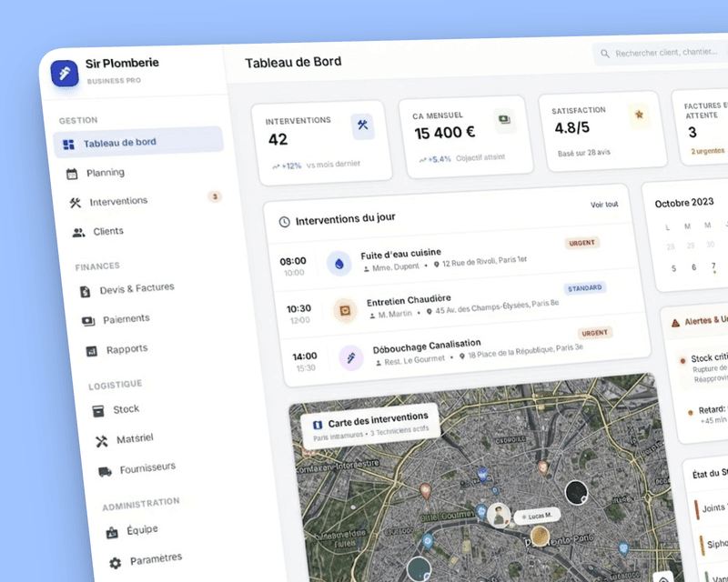Open Devis & Factures page
This screenshot has height=582, width=728.
click(x=137, y=288)
